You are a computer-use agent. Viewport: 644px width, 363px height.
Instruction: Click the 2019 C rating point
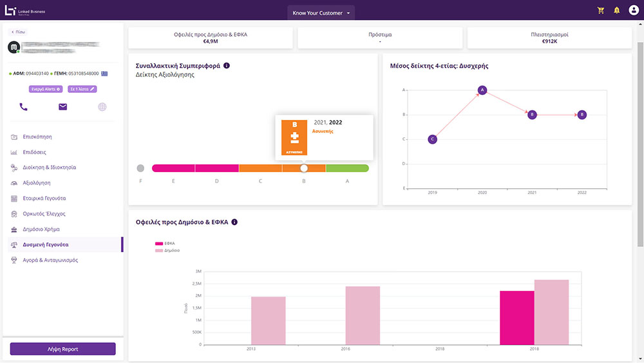coord(433,139)
